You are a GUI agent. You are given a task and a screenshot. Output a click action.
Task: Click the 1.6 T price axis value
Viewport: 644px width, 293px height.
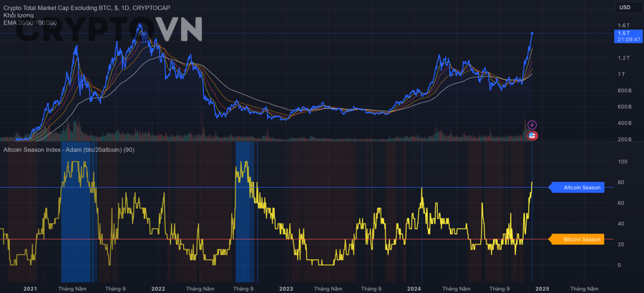(624, 26)
